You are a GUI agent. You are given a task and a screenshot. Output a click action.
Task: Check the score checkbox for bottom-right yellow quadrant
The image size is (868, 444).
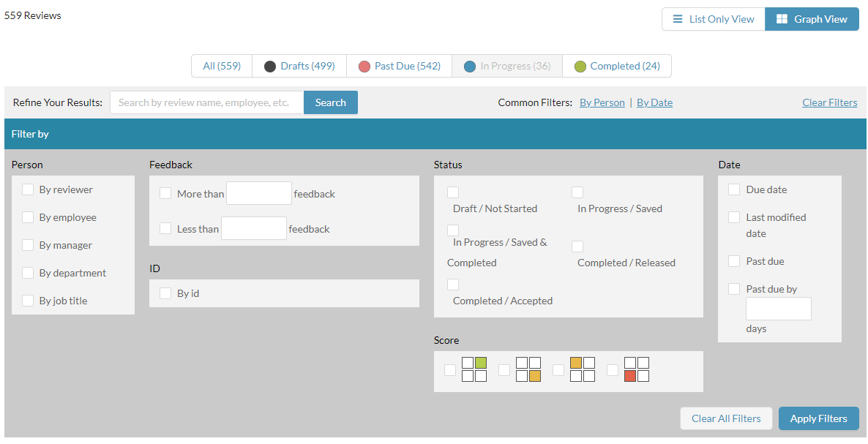pos(504,370)
